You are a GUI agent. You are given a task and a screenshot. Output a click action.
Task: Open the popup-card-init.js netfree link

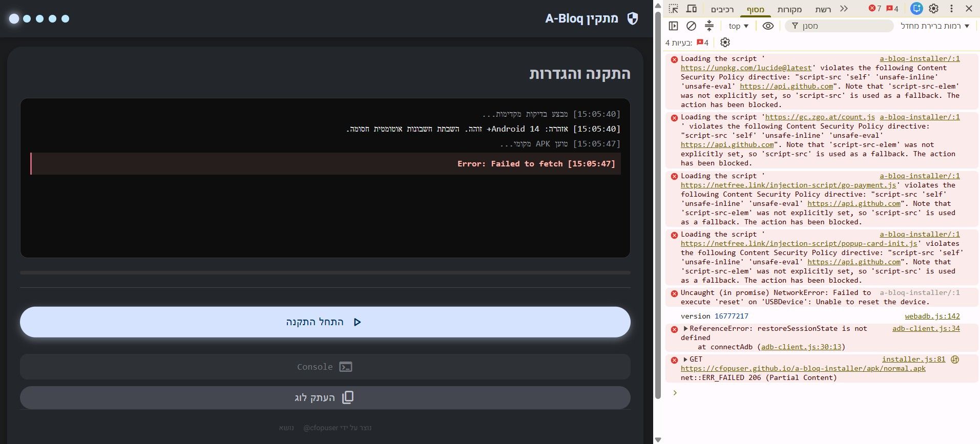point(799,243)
